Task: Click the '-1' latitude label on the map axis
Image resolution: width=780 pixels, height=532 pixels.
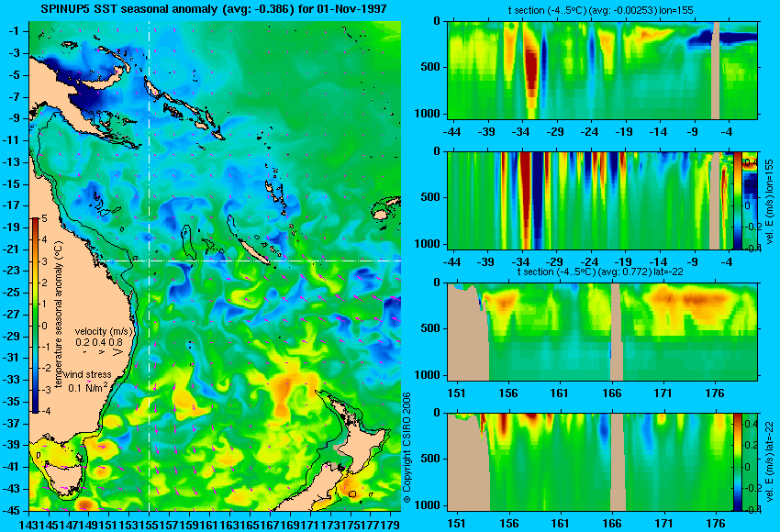Action: click(x=14, y=31)
